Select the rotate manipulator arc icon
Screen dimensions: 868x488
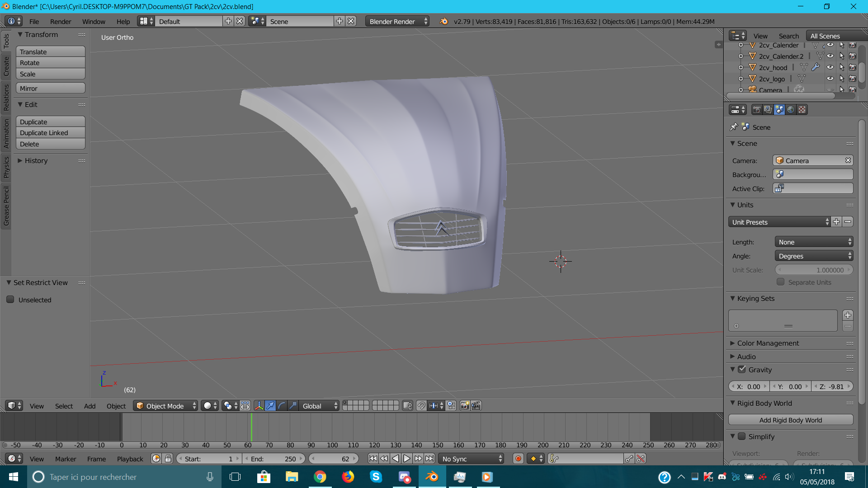[282, 406]
